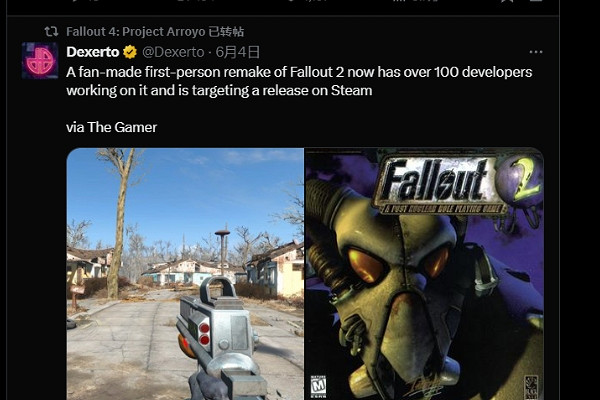The width and height of the screenshot is (600, 400).
Task: Click the like heart icon of the post above
Action: tap(291, 1)
